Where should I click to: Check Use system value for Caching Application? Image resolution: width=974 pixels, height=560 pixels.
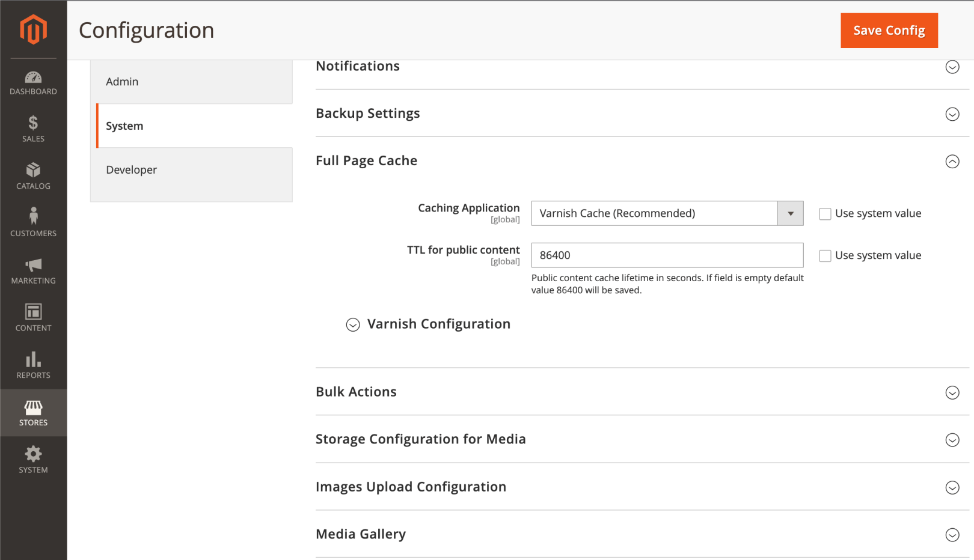click(824, 213)
